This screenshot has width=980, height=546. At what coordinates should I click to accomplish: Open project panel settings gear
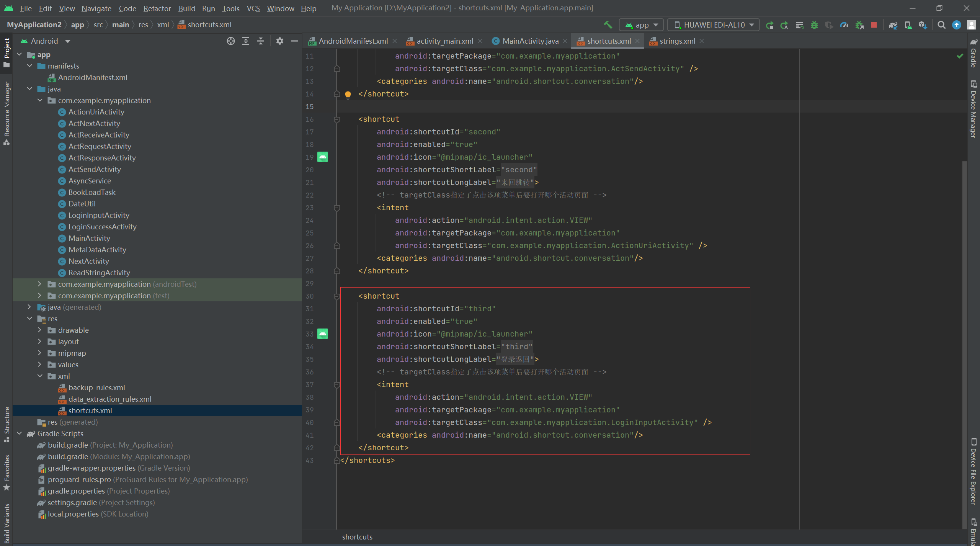280,41
